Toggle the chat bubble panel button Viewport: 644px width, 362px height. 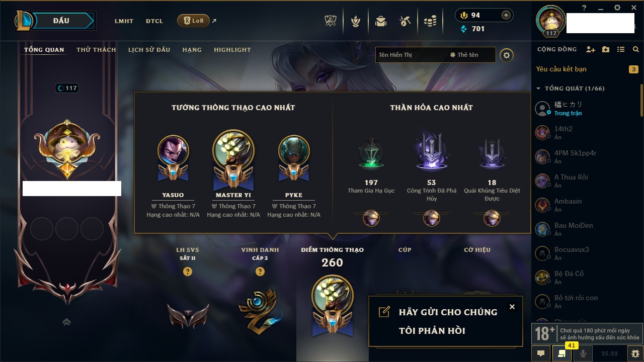(541, 353)
